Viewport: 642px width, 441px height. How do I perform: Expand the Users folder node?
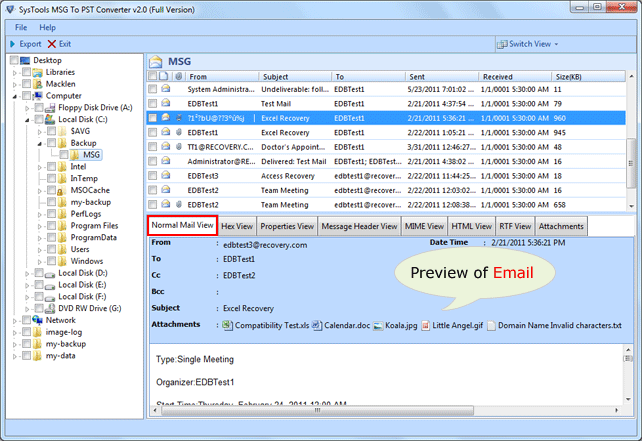coord(40,250)
